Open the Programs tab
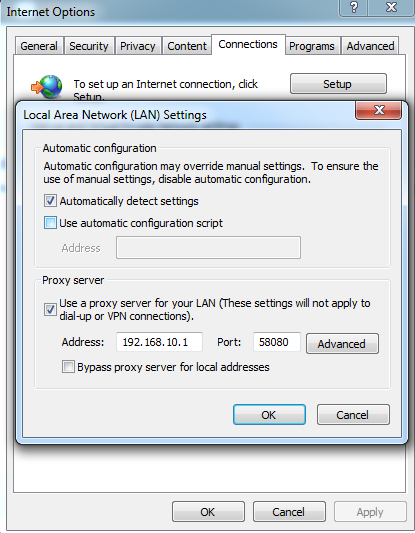Viewport: 415px width, 533px height. click(312, 46)
